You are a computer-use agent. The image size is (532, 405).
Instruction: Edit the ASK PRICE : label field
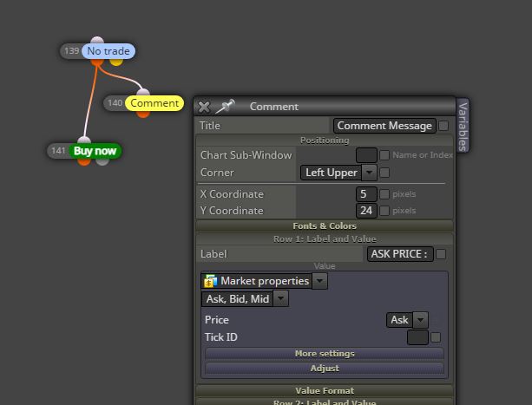pos(400,254)
